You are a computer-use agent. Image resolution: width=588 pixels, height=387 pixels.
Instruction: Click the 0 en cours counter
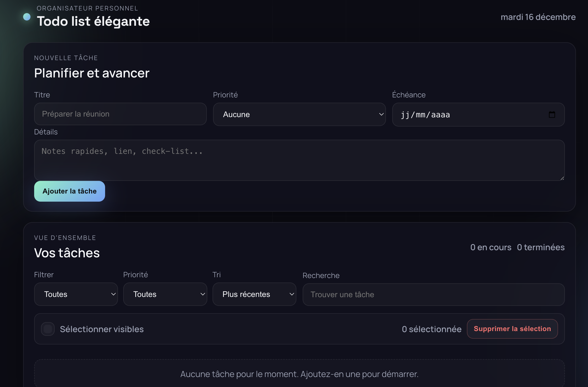coord(491,247)
